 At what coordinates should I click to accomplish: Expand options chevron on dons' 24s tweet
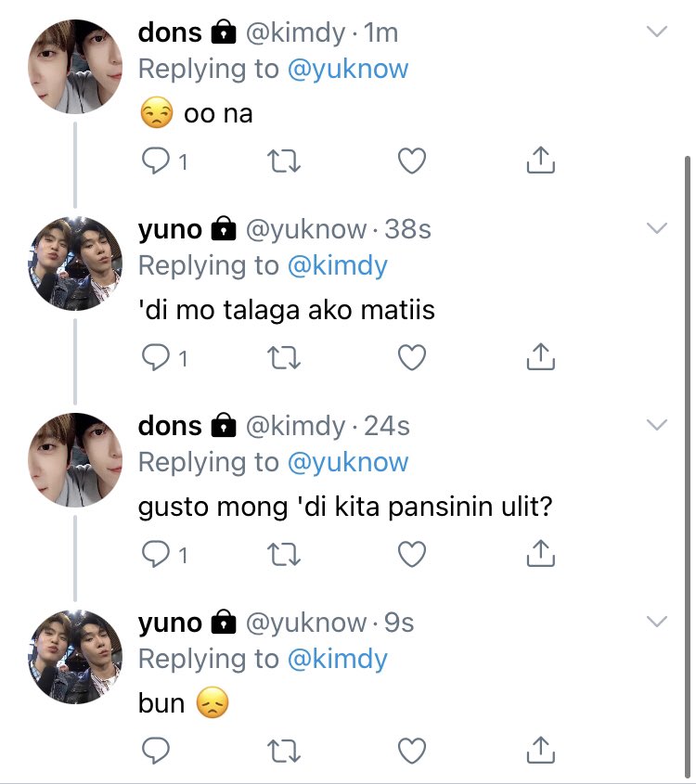point(657,425)
